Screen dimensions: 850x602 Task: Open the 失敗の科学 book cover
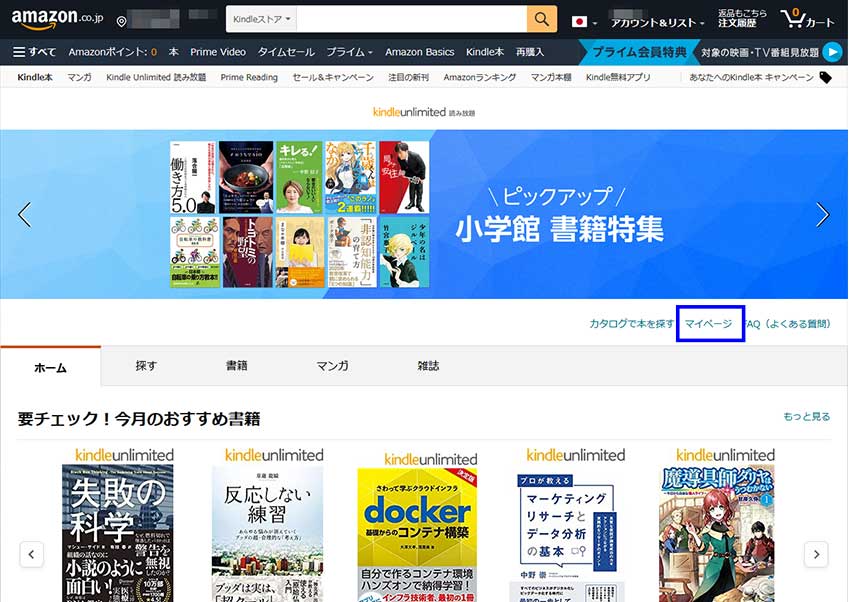tap(118, 533)
